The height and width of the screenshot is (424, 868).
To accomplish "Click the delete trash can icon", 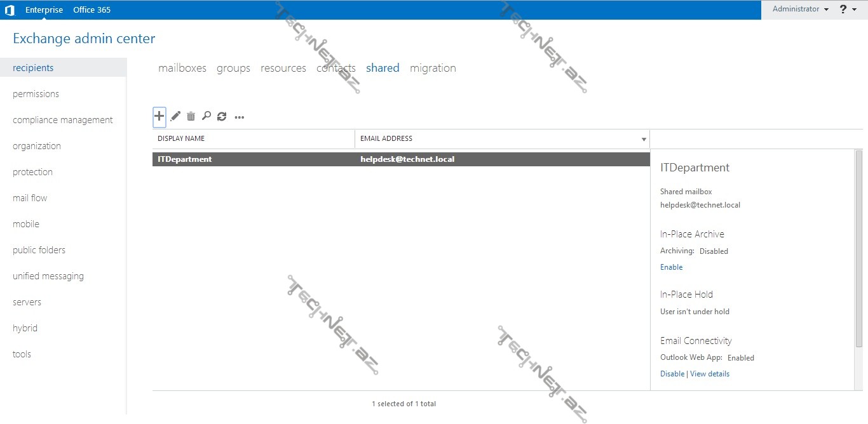I will click(191, 117).
